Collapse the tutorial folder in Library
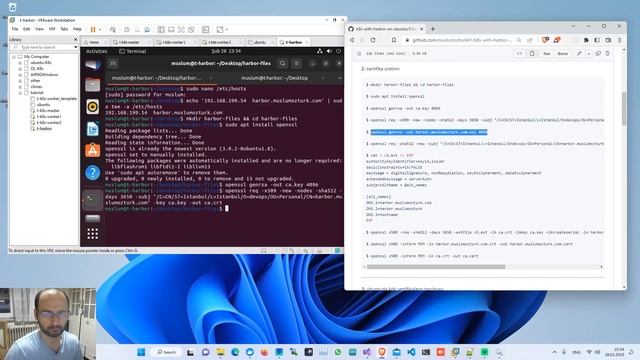The height and width of the screenshot is (360, 640). 20,93
